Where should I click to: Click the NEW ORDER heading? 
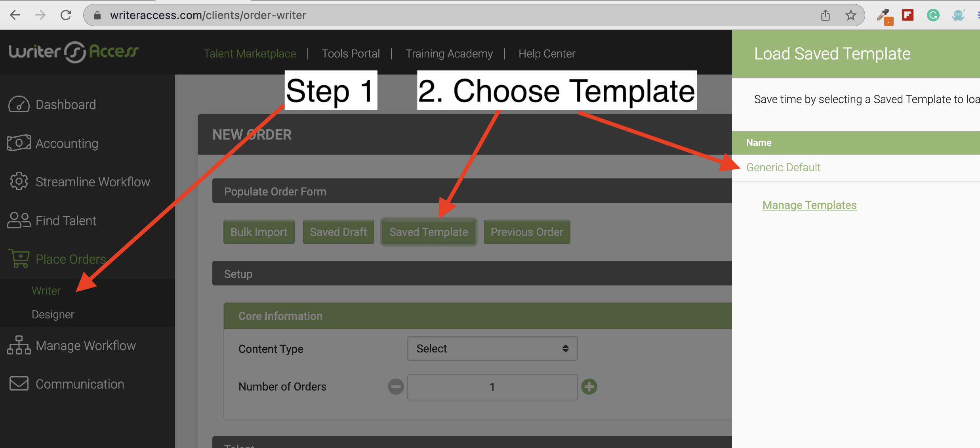[x=252, y=135]
